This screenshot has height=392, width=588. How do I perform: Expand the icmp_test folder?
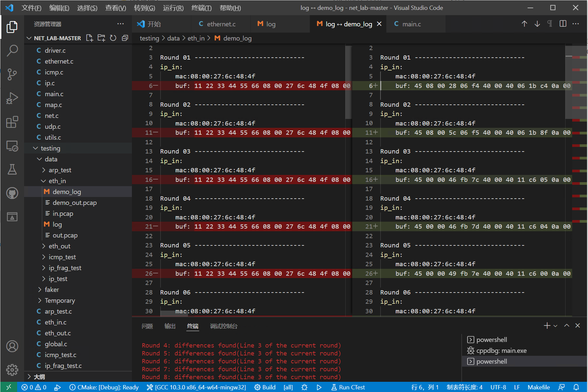[44, 257]
